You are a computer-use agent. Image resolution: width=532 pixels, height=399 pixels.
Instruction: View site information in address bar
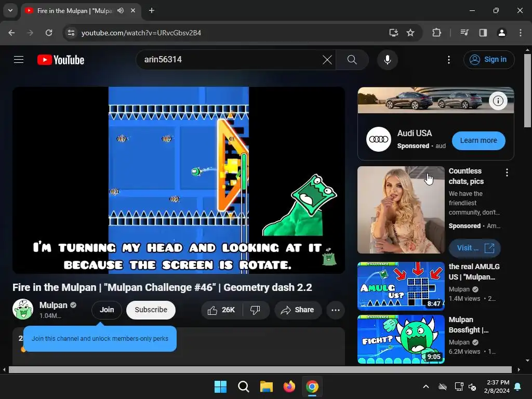[71, 33]
